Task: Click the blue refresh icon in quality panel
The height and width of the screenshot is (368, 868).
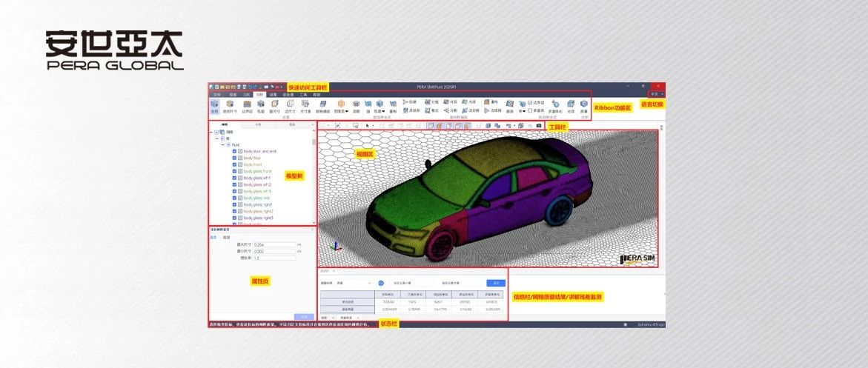Action: pyautogui.click(x=381, y=283)
